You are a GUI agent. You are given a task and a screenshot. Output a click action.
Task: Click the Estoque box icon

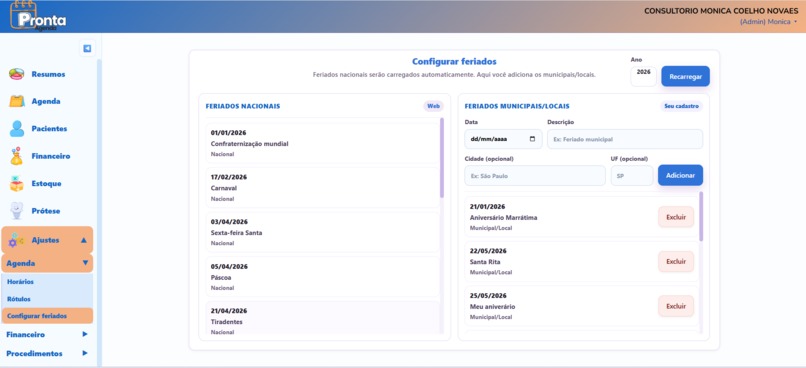click(16, 183)
